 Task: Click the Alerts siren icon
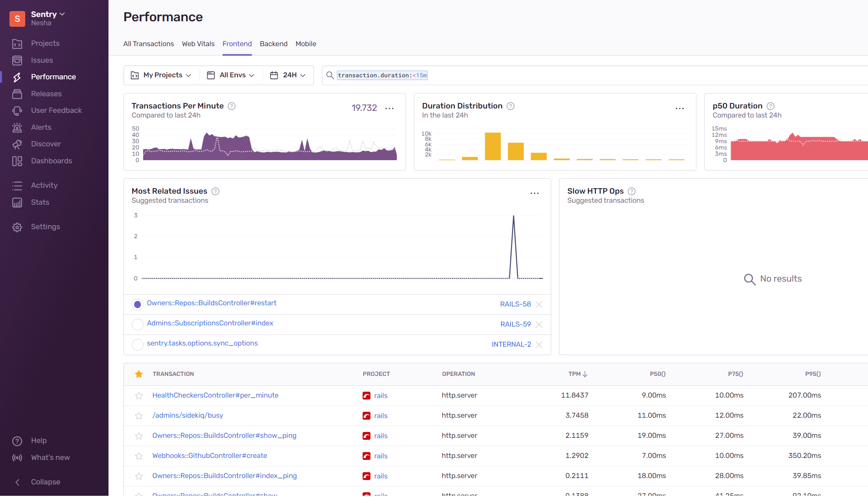click(17, 127)
